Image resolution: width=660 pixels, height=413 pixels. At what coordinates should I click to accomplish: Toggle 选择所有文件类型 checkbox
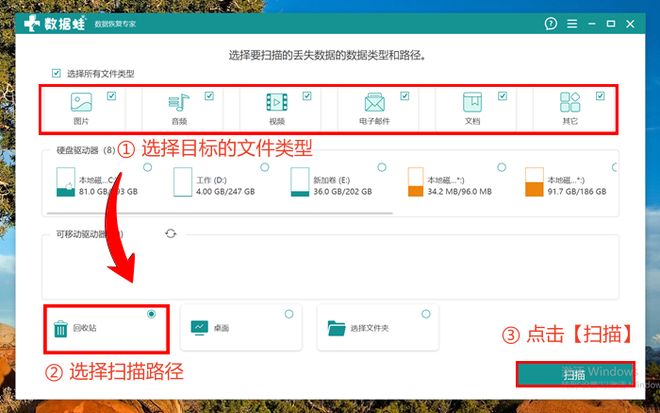[56, 73]
